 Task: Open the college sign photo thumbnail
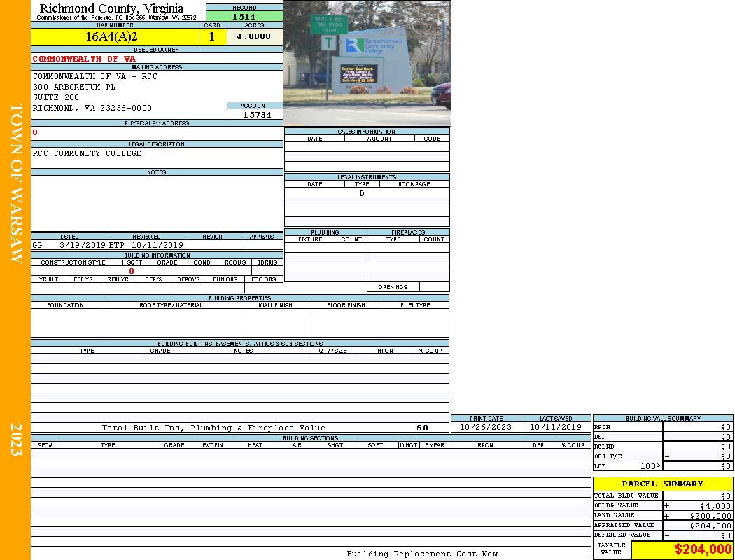(367, 63)
